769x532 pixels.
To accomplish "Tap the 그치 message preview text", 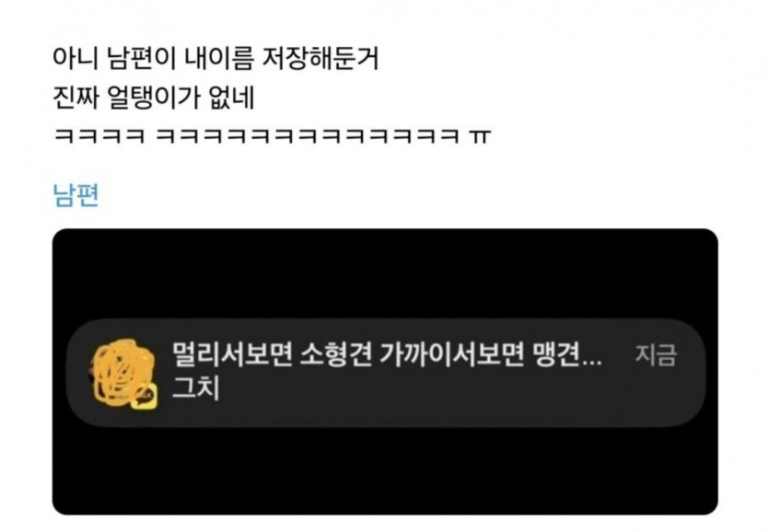I will tap(195, 388).
